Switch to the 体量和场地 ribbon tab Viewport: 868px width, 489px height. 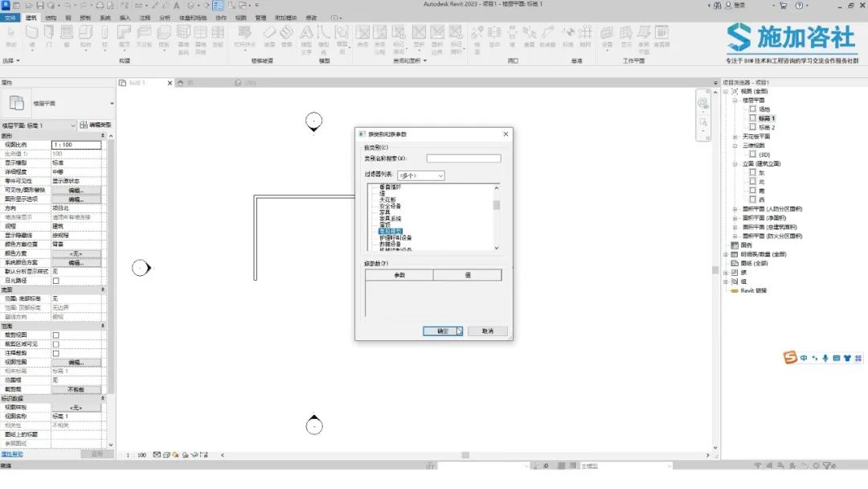[x=193, y=18]
